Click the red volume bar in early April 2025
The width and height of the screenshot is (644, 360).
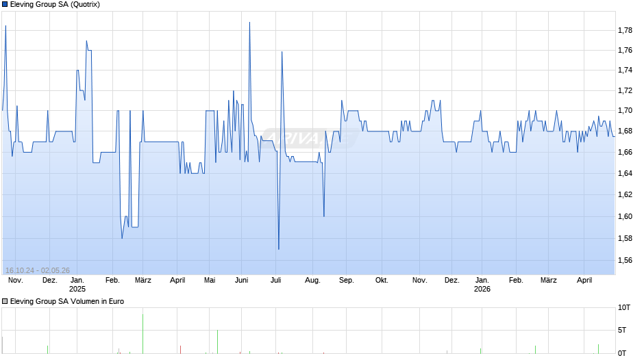point(180,349)
